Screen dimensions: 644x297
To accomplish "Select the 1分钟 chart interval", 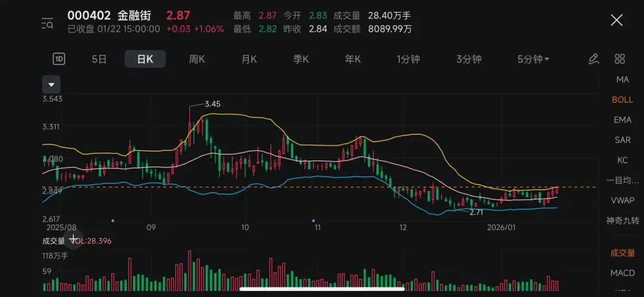I will click(x=408, y=59).
